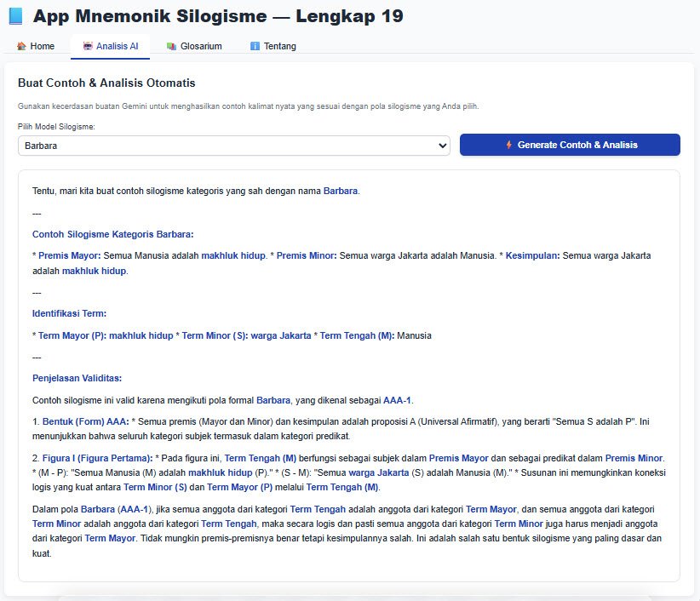
Task: Click 'Term Tengah (M):' in the Identifikasi Term line
Action: (x=357, y=335)
